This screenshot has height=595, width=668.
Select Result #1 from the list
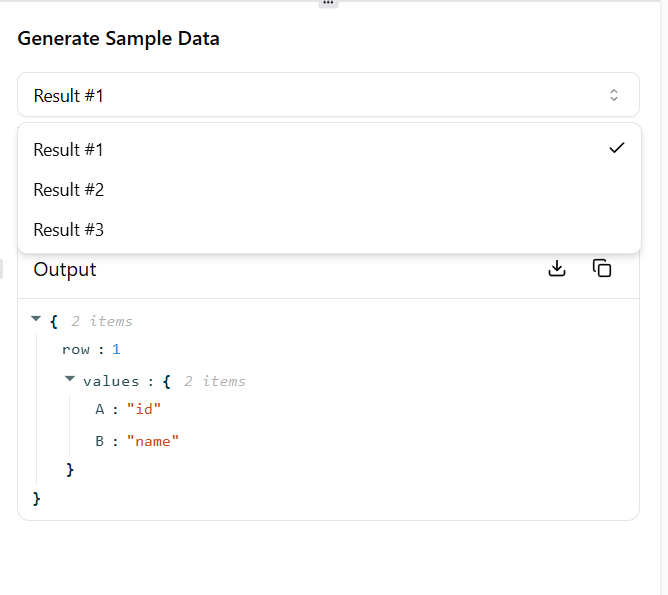coord(69,150)
